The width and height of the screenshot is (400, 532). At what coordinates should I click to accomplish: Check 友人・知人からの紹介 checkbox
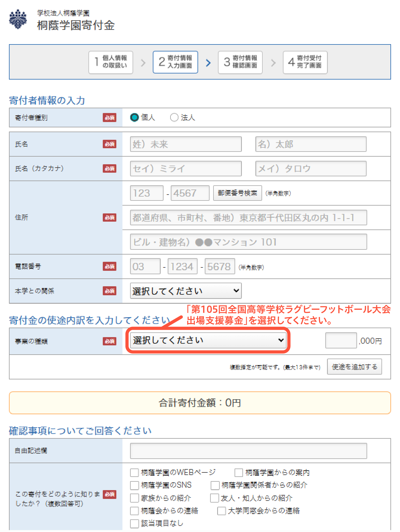pos(214,498)
